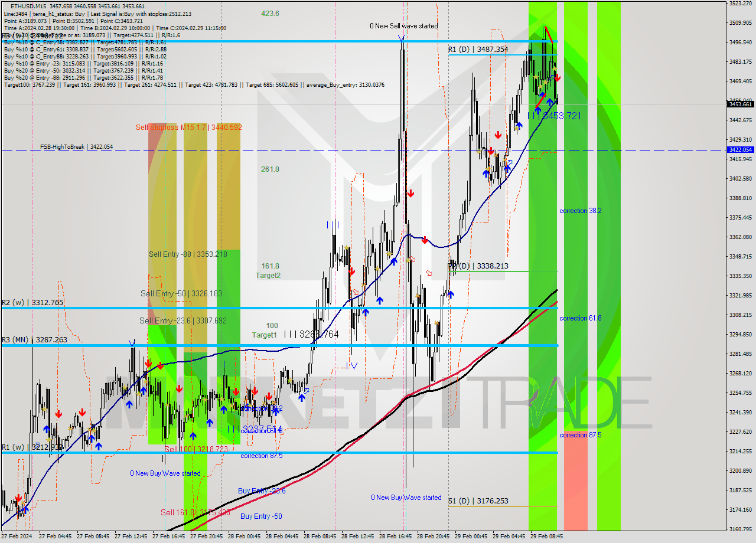
Task: Click the 3362.080 price axis value
Action: pyautogui.click(x=740, y=237)
